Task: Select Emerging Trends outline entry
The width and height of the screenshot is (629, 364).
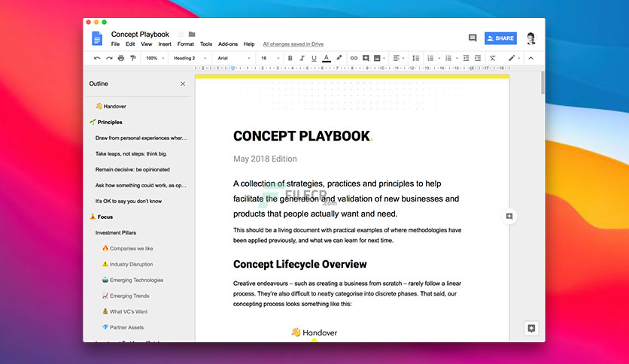Action: (x=126, y=296)
